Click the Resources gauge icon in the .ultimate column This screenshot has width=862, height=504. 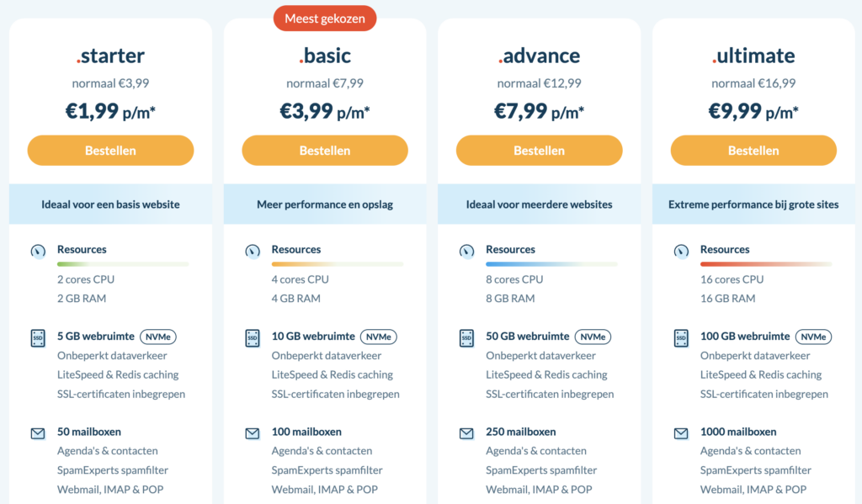pyautogui.click(x=681, y=249)
